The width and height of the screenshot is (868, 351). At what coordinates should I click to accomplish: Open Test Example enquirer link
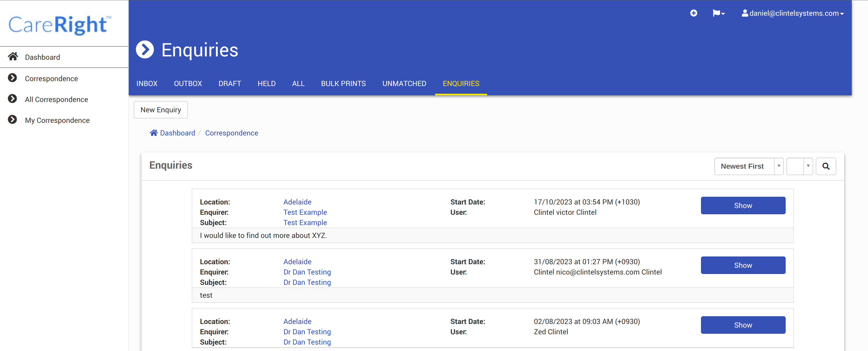click(x=305, y=212)
